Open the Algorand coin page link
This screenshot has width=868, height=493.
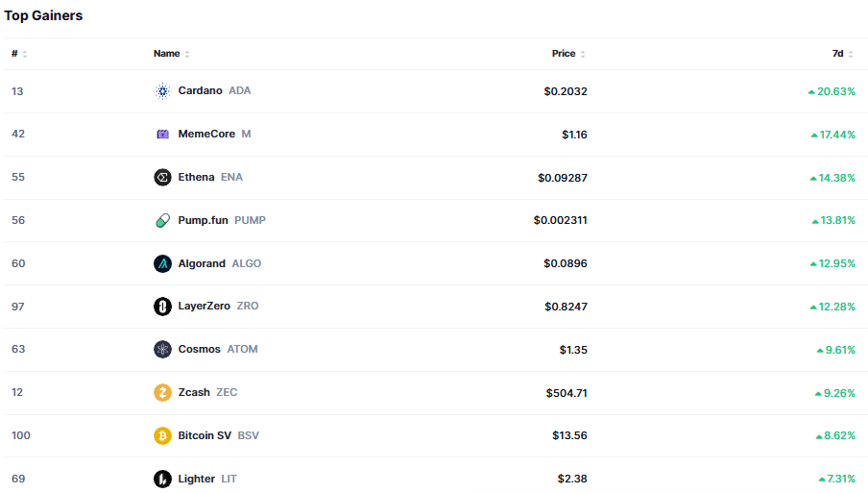pos(202,263)
